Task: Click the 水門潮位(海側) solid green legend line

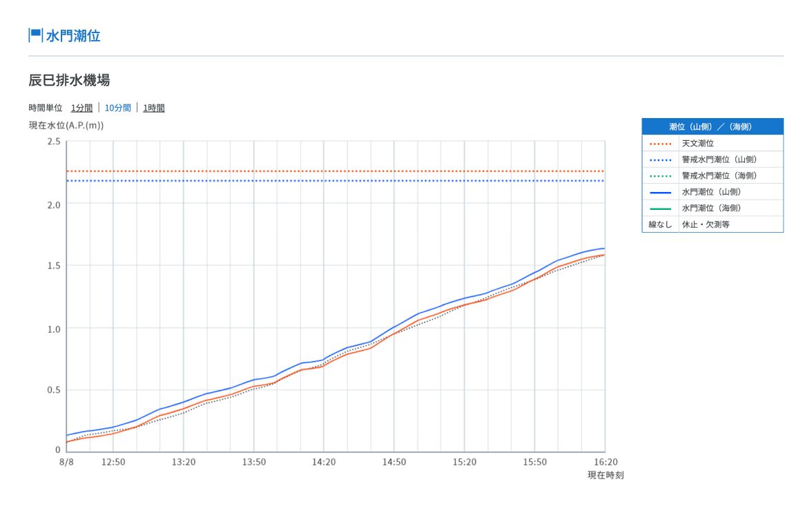Action: point(660,209)
